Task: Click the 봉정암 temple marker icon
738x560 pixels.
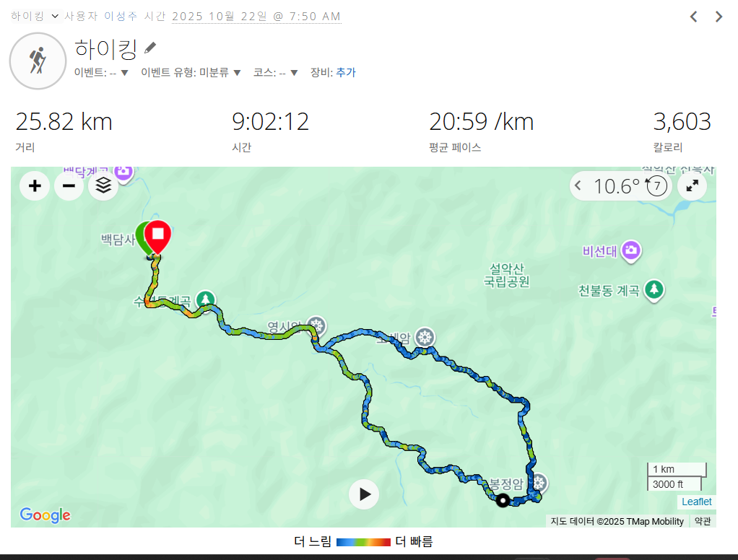Action: tap(539, 482)
